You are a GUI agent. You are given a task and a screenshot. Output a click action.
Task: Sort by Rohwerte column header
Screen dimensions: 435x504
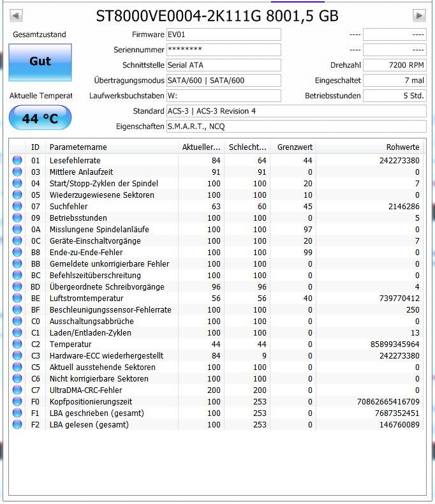click(370, 147)
